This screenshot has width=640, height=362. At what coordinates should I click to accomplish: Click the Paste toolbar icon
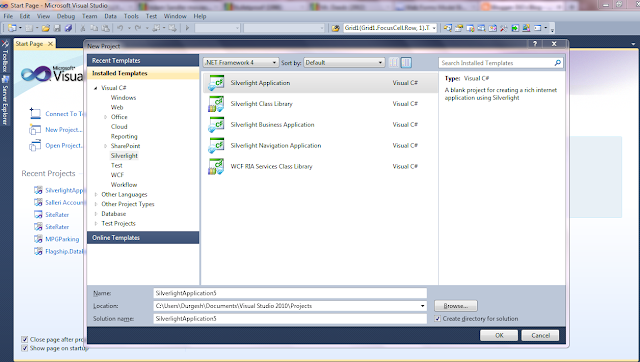tap(106, 28)
